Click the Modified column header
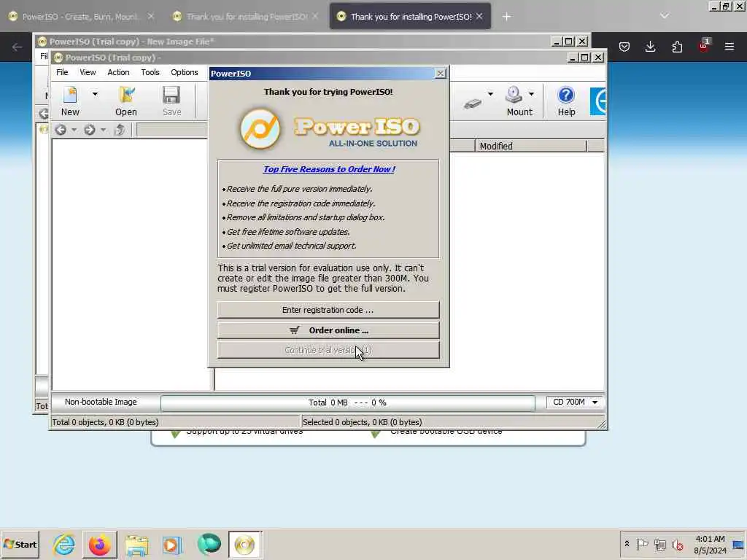The image size is (747, 560). (531, 146)
